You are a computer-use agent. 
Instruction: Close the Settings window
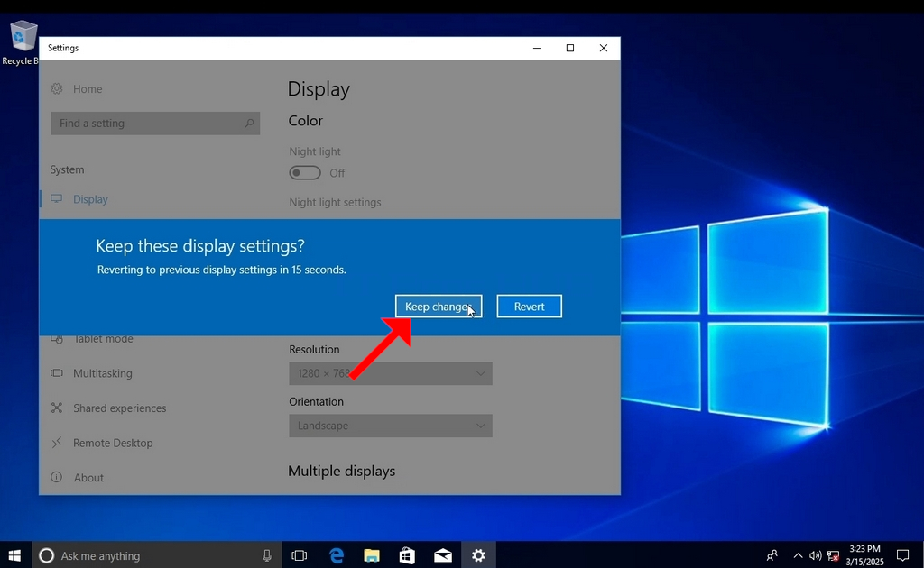pyautogui.click(x=604, y=49)
